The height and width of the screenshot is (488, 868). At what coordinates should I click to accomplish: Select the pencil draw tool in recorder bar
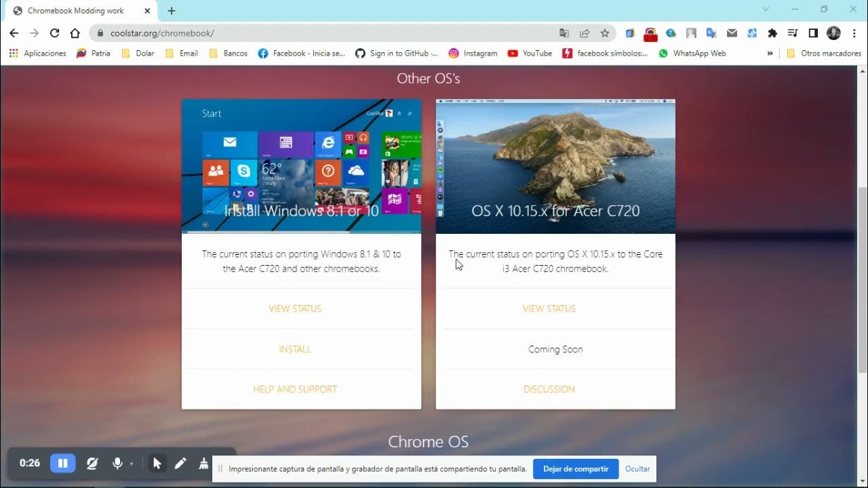pos(180,464)
